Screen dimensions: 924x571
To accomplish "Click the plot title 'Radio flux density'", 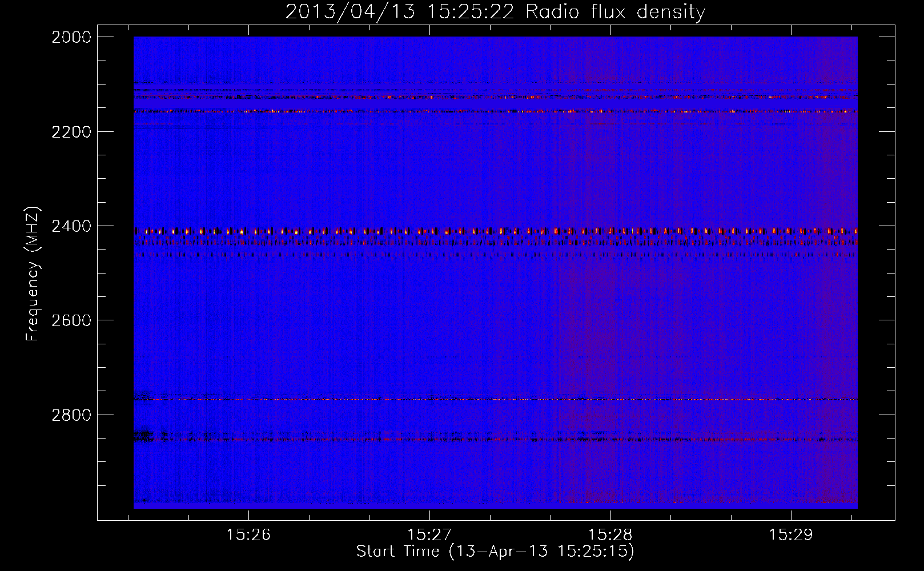I will [x=615, y=11].
